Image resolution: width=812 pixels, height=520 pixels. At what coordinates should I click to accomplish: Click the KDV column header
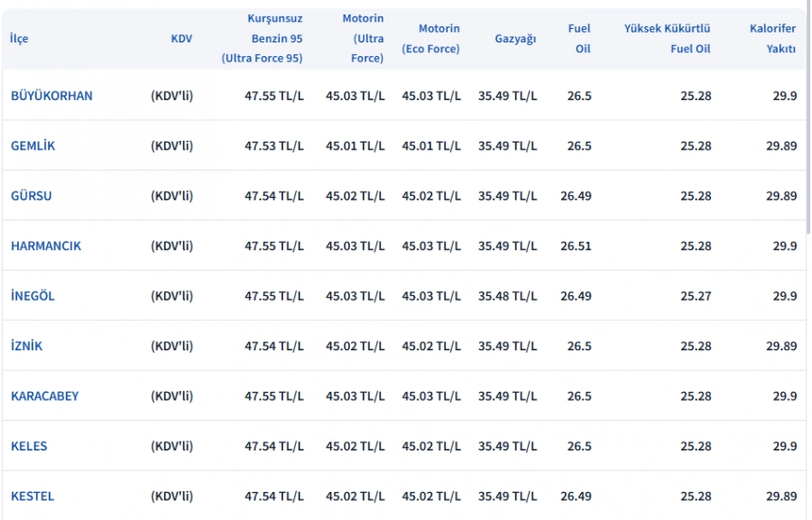(x=181, y=39)
